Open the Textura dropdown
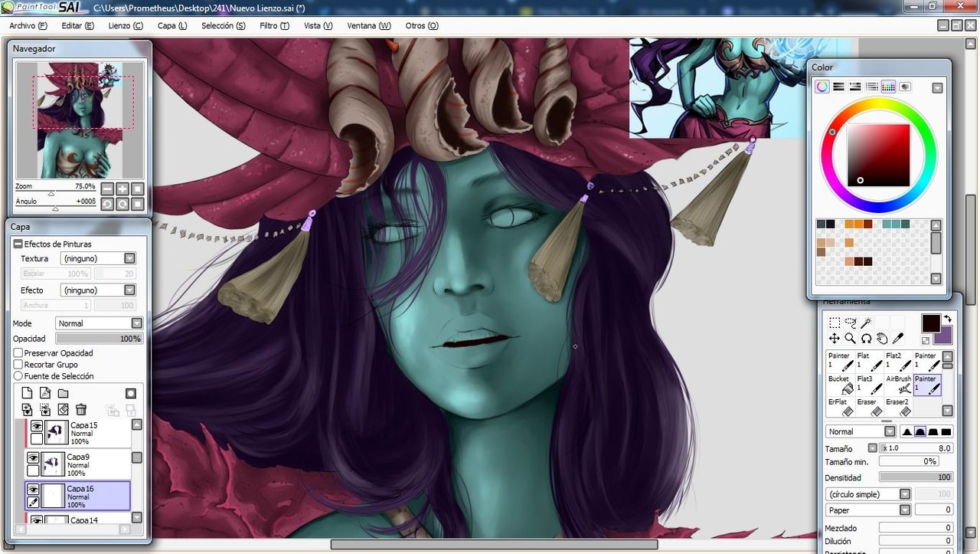 (97, 259)
